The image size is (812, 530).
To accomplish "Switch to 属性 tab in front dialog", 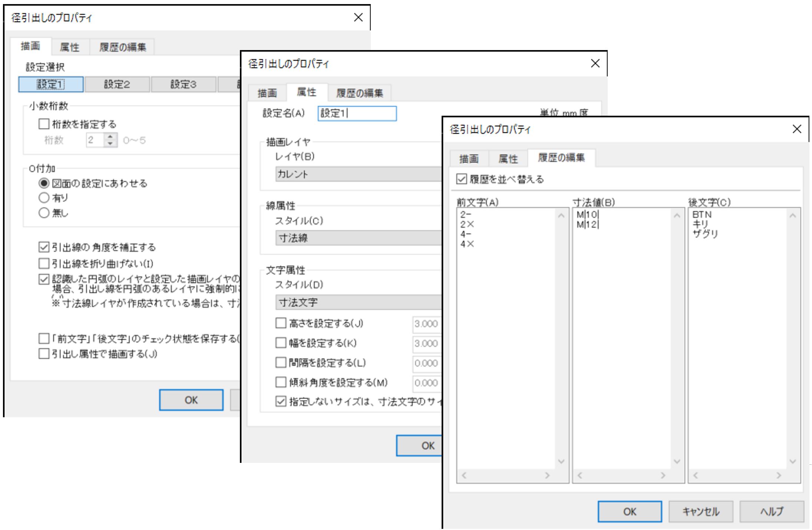I will (x=508, y=159).
